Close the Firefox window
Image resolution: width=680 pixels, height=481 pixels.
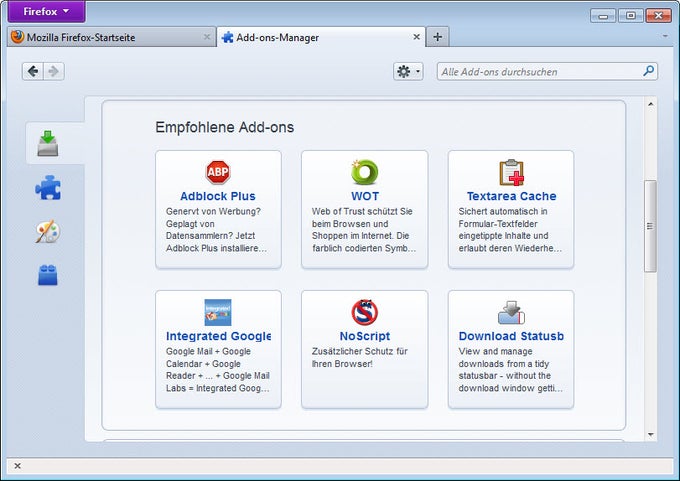pos(658,16)
